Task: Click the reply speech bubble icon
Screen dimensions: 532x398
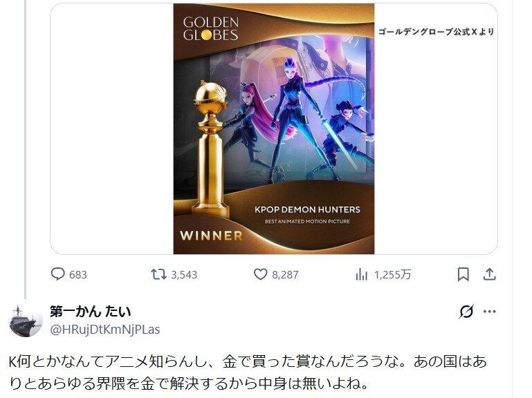Action: [57, 274]
